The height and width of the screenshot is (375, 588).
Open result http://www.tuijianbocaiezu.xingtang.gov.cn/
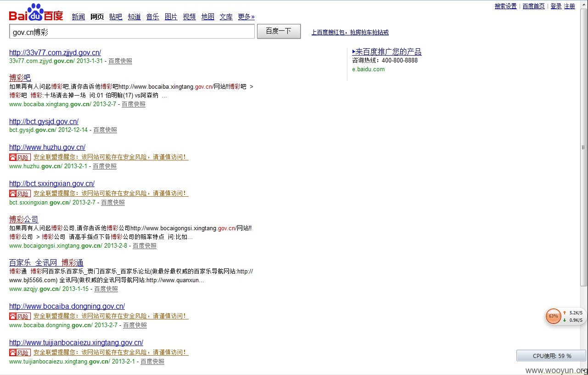(x=76, y=343)
